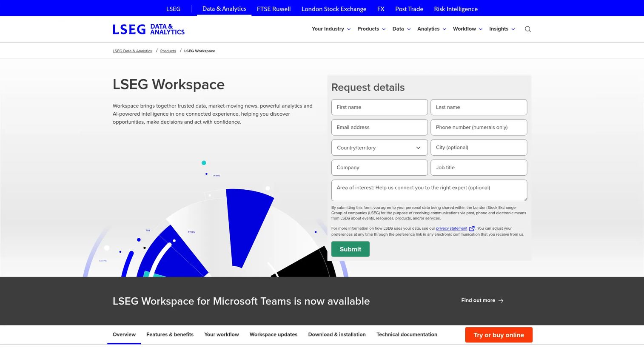Screen dimensions: 644x362
Task: Expand the Workflow navigation menu
Action: 467,29
